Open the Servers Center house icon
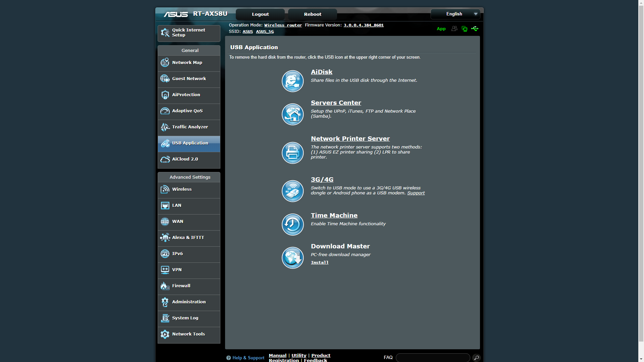The width and height of the screenshot is (644, 362). [292, 114]
